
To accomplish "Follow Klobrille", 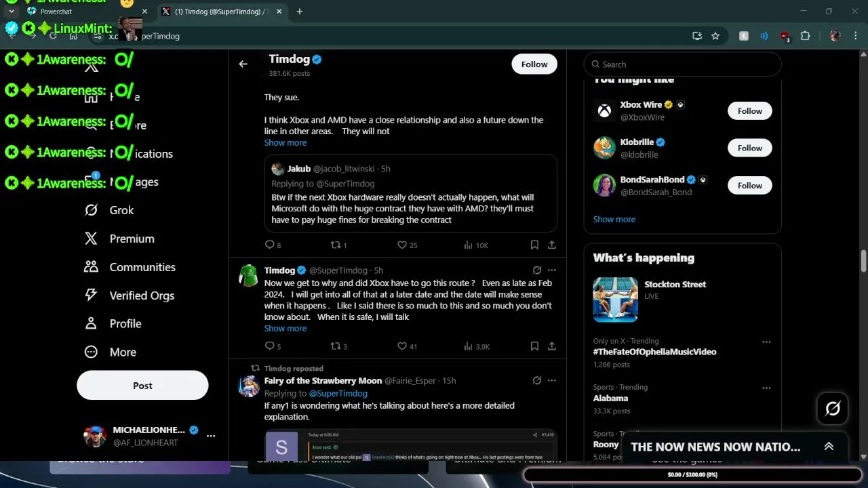I will tap(750, 148).
